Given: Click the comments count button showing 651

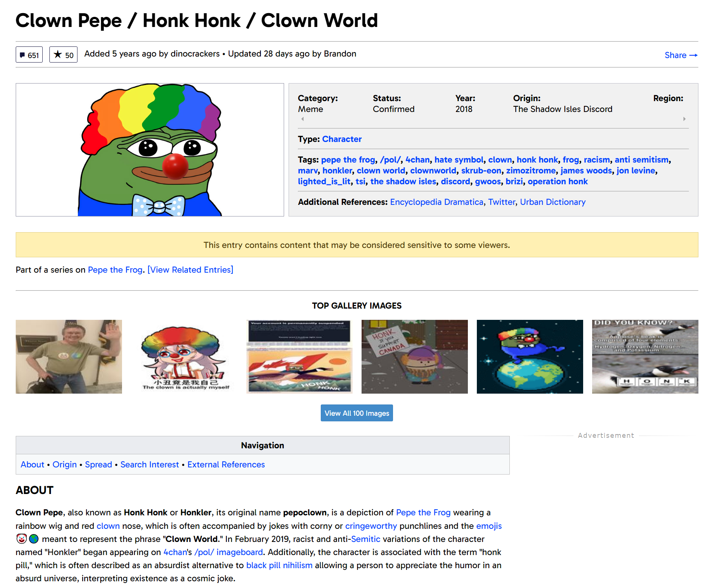Looking at the screenshot, I should tap(29, 55).
